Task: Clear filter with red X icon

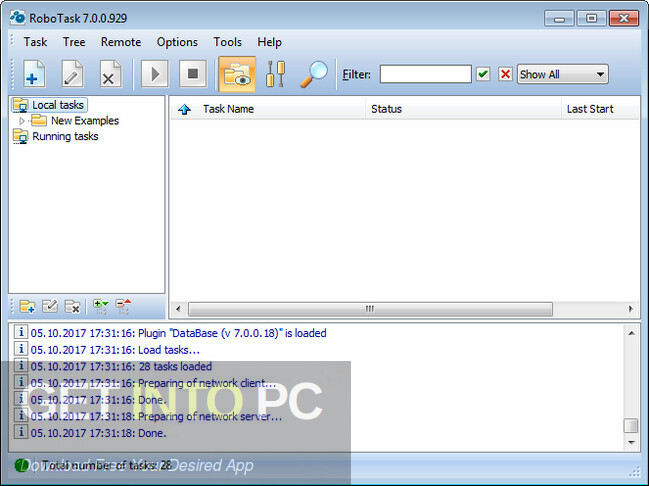Action: 505,75
